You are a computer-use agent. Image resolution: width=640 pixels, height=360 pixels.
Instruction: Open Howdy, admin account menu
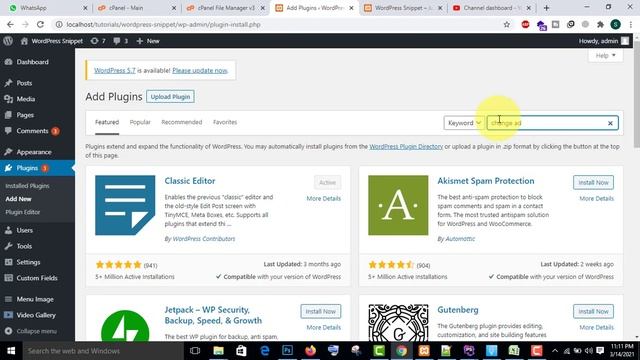pos(604,41)
